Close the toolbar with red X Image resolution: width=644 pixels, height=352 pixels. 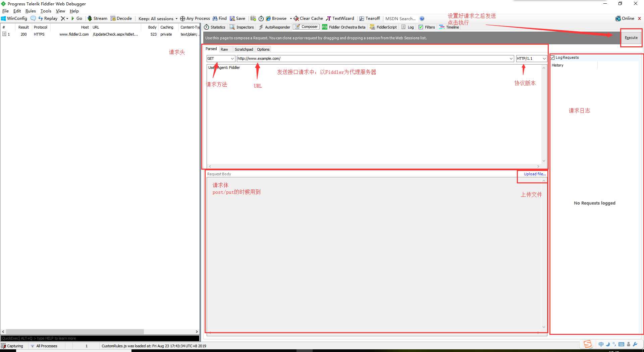click(639, 18)
